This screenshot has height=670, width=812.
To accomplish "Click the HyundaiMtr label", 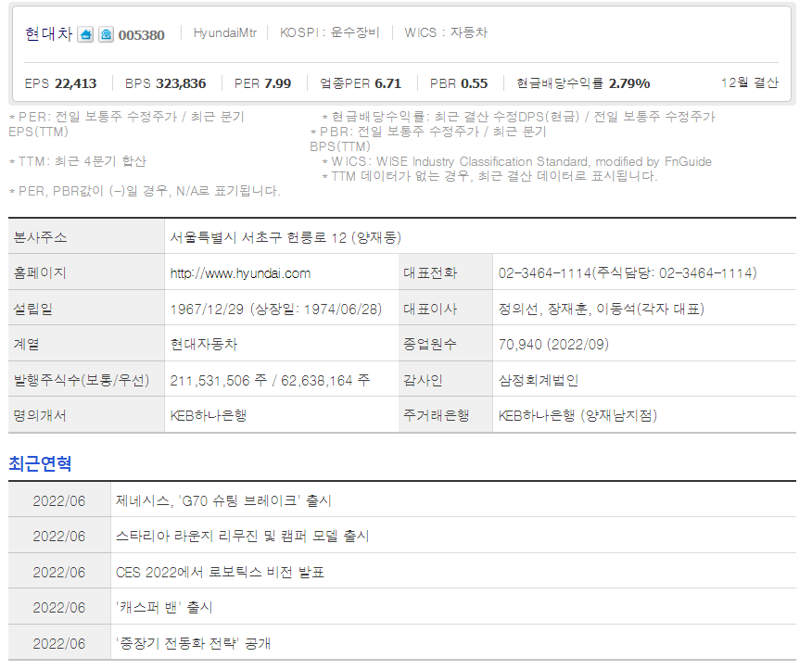I will 224,32.
